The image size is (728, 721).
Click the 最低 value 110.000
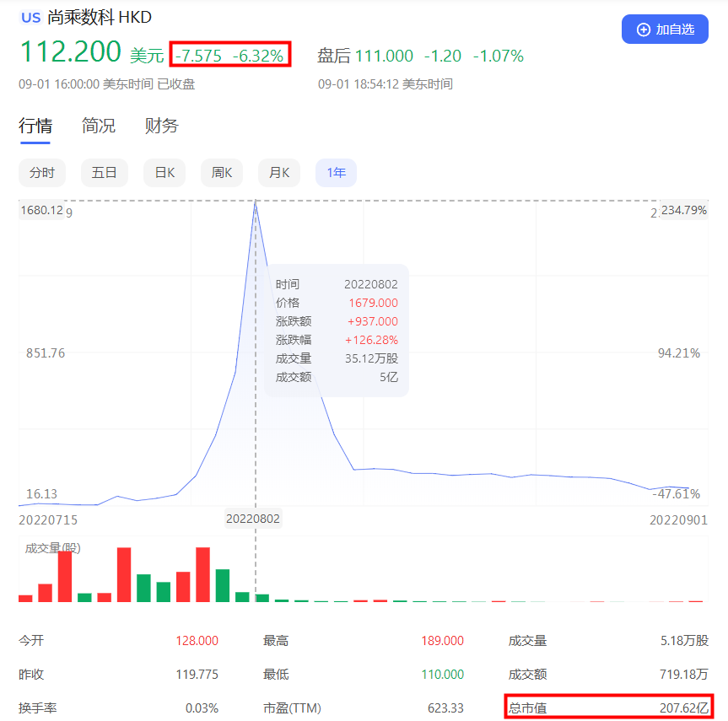pyautogui.click(x=443, y=674)
